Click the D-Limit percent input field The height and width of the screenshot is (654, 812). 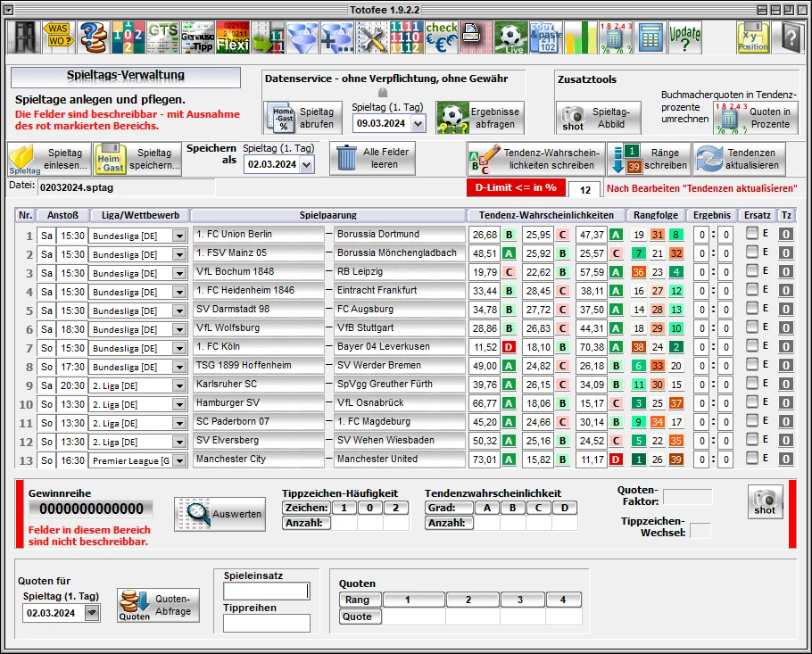click(x=584, y=189)
